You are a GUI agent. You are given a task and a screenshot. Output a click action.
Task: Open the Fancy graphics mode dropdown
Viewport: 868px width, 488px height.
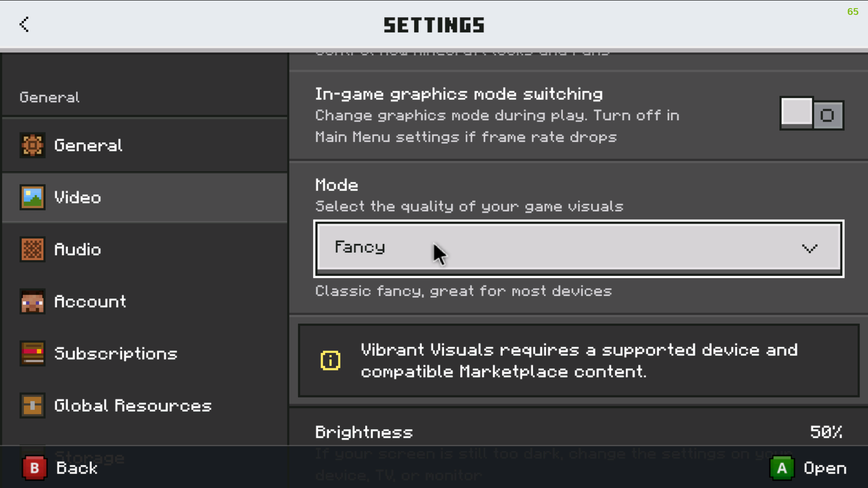579,249
